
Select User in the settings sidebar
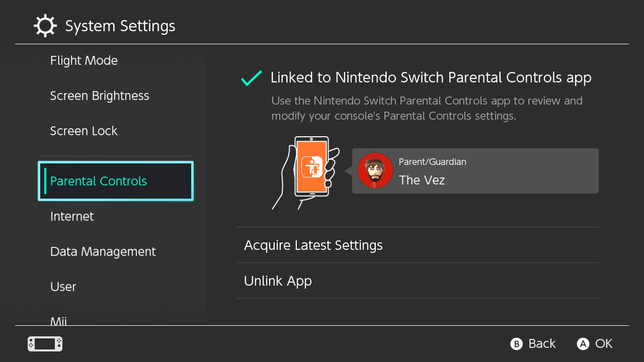pyautogui.click(x=63, y=287)
